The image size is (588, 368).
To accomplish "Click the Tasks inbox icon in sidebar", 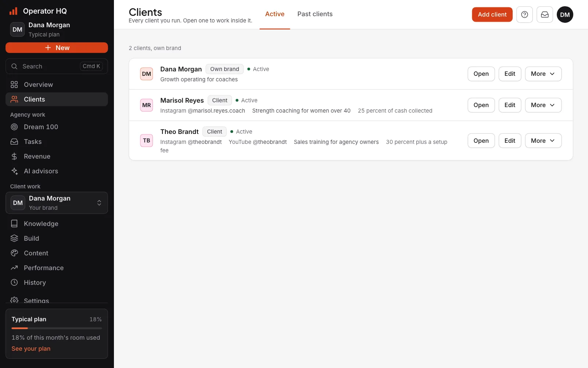I will pyautogui.click(x=14, y=142).
